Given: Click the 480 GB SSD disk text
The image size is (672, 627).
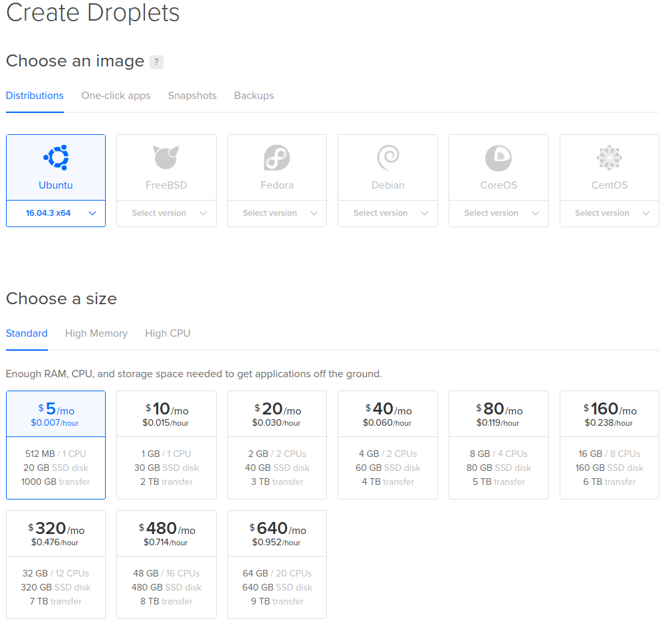Looking at the screenshot, I should 166,587.
